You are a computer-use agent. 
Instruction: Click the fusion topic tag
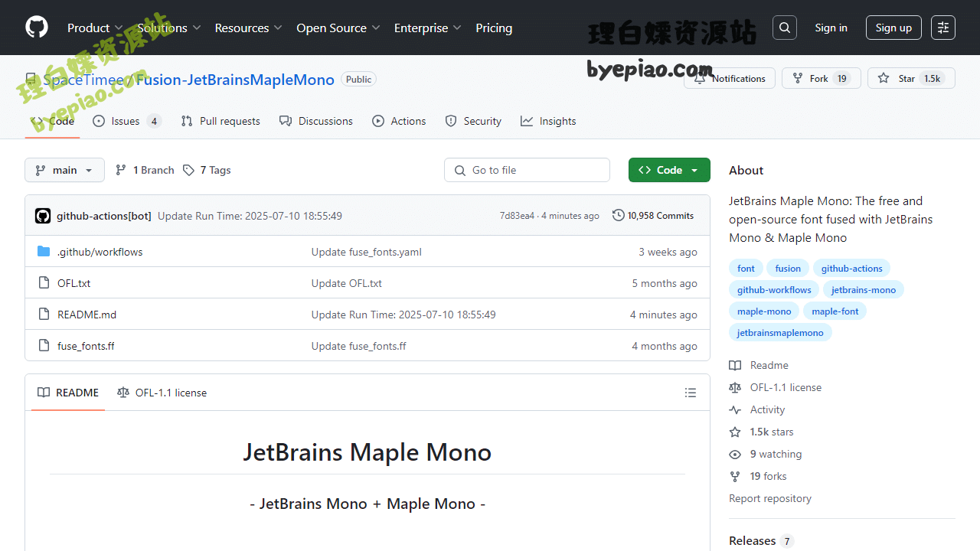788,268
